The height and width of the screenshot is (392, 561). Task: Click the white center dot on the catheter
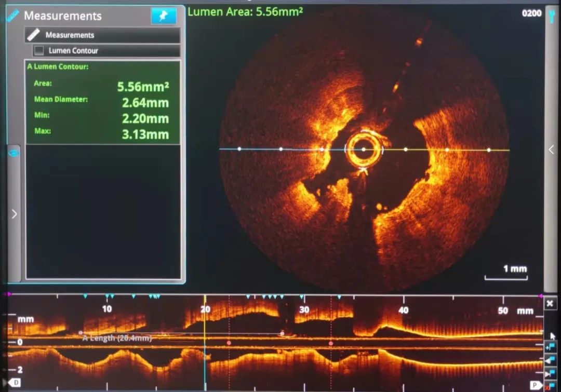[x=363, y=150]
